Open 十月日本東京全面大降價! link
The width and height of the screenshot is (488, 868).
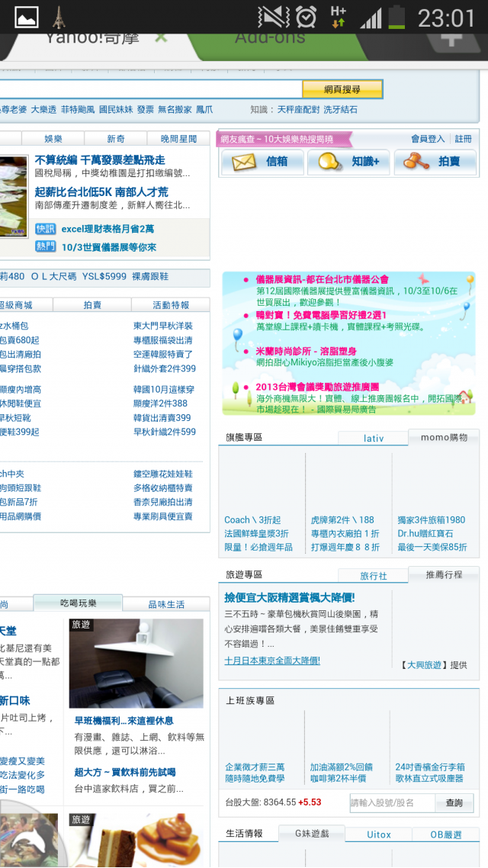click(272, 661)
